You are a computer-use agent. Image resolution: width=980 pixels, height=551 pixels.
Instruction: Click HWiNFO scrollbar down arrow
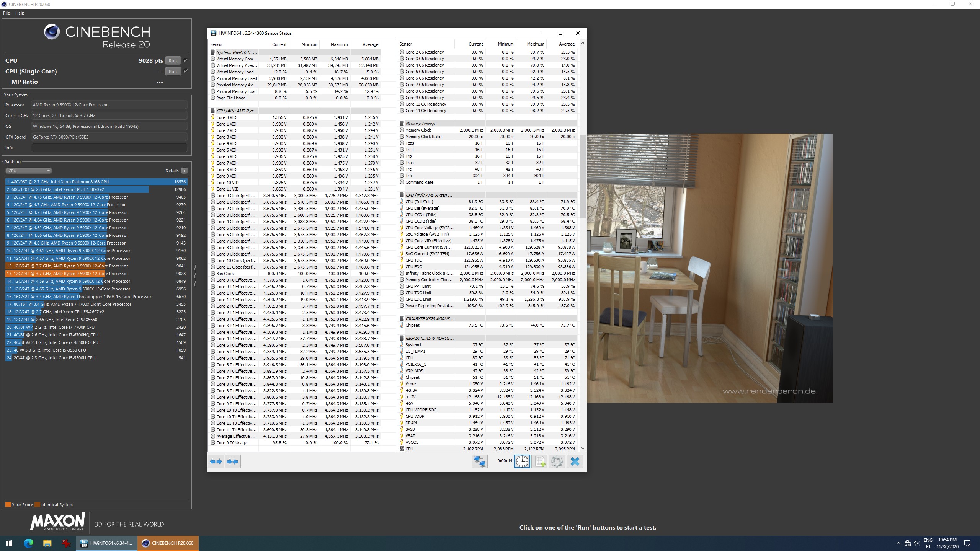coord(583,448)
